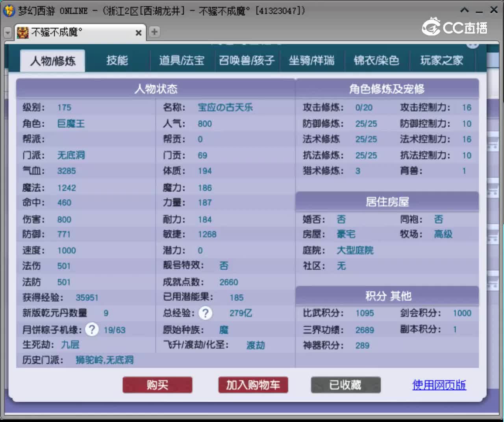Click the 剑会积分 value 1000
This screenshot has width=504, height=422.
coord(462,313)
